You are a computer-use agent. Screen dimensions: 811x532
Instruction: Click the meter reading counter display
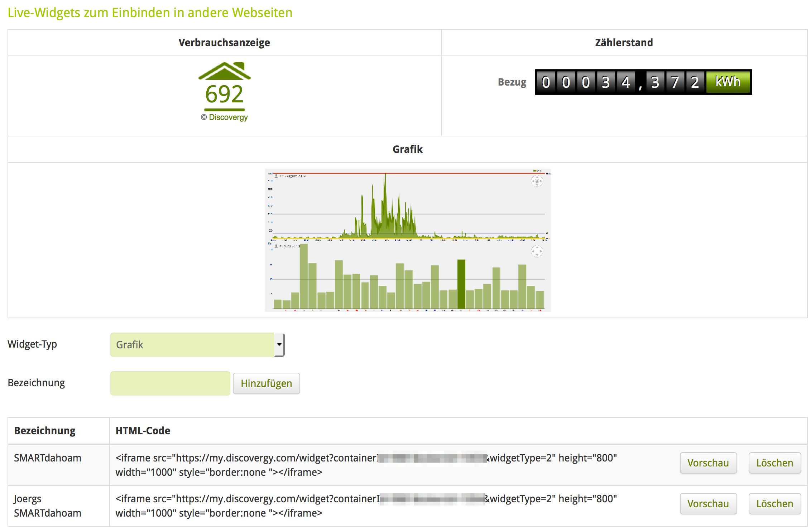point(620,82)
